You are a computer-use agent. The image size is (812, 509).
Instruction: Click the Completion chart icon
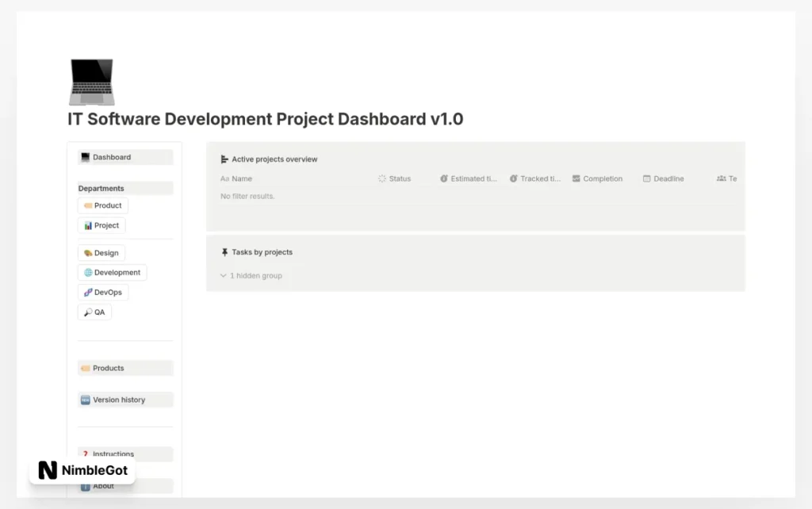[x=576, y=178]
